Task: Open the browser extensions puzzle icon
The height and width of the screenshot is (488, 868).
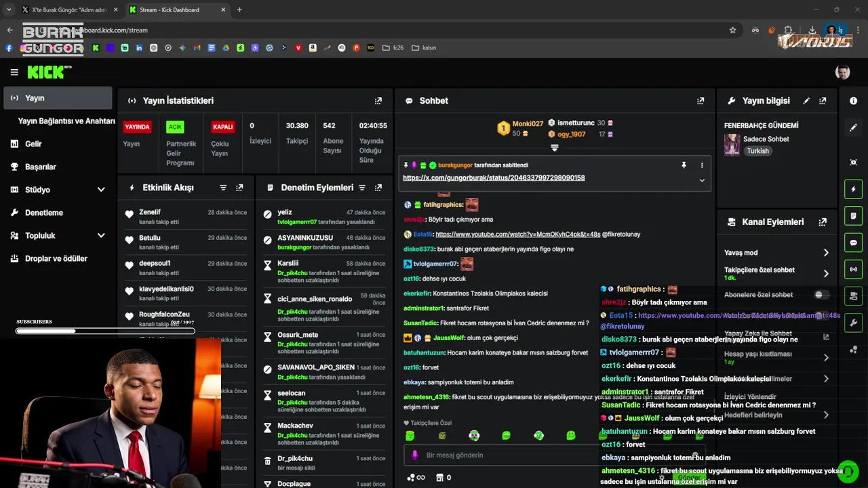Action: pos(789,30)
